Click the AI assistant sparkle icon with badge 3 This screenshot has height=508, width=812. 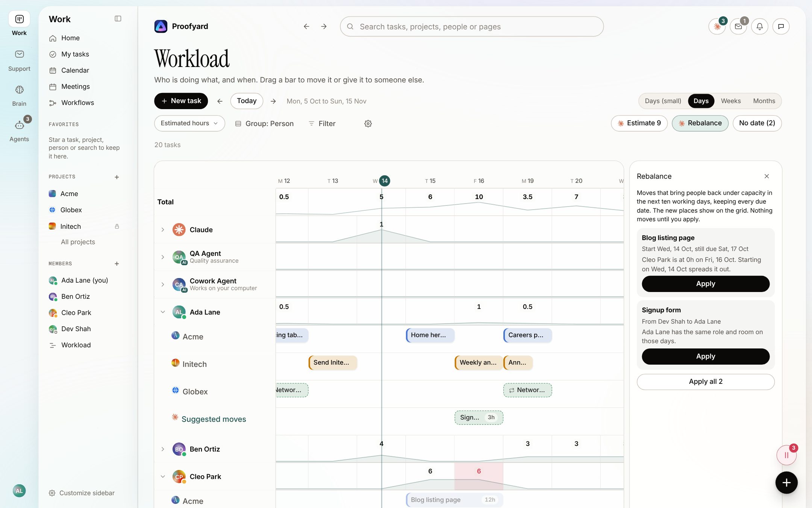[x=717, y=27]
